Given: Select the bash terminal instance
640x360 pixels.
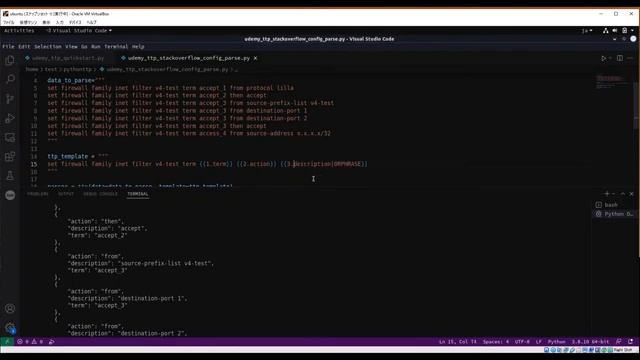Looking at the screenshot, I should 614,205.
